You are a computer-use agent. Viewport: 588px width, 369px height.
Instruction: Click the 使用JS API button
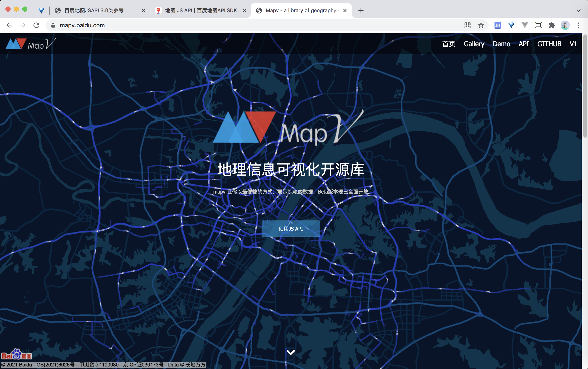(291, 228)
